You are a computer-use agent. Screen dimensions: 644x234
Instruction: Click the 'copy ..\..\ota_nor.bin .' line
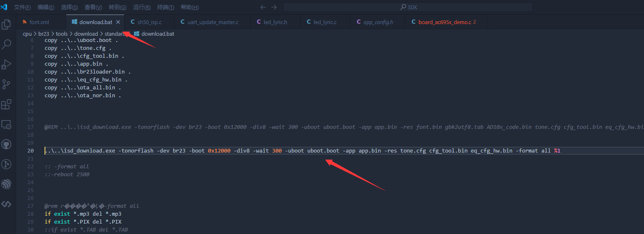(x=83, y=96)
